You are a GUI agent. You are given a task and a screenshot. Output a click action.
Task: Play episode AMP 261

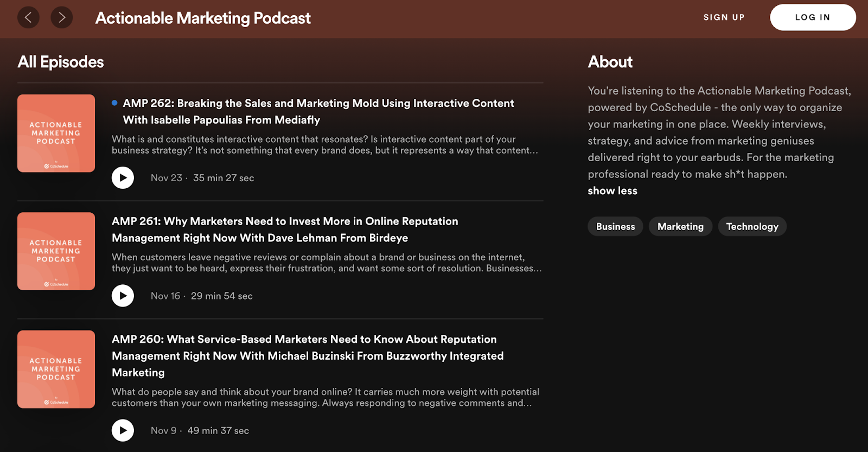coord(123,296)
